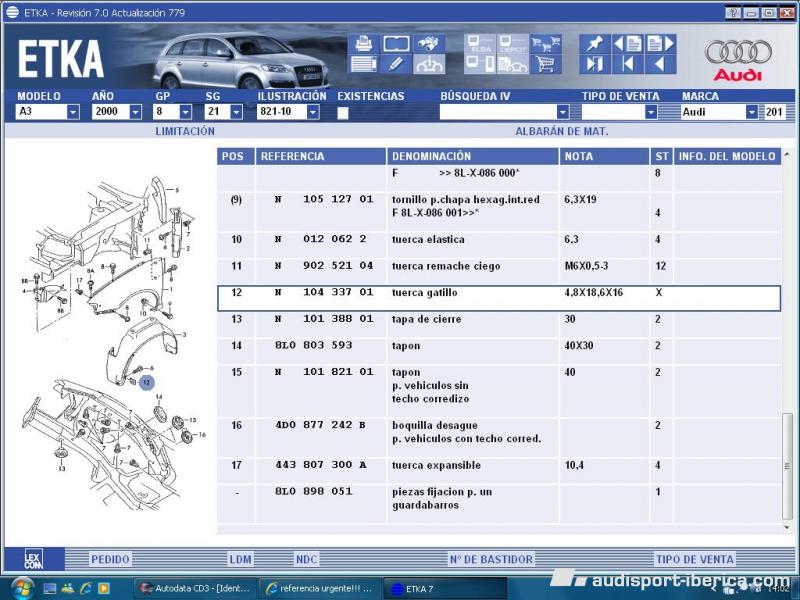The width and height of the screenshot is (800, 600).
Task: Click the scrollbar up arrow
Action: [x=788, y=154]
